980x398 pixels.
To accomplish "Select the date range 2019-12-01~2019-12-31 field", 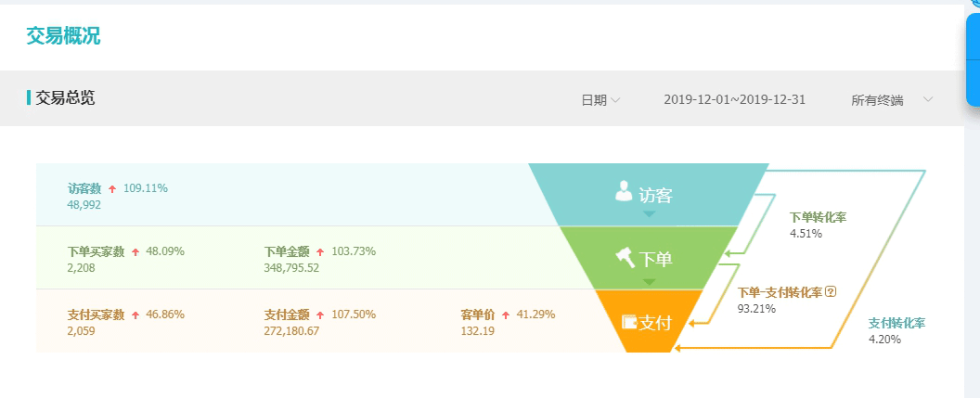I will coord(734,100).
